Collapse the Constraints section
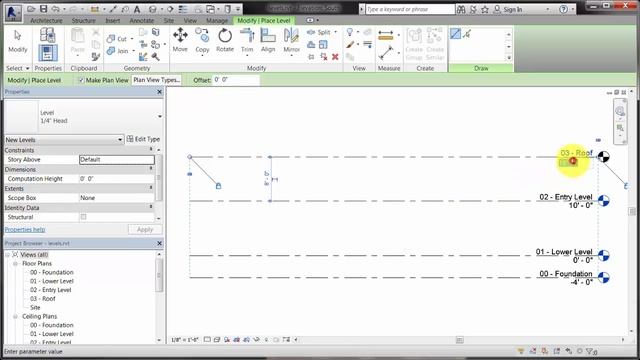This screenshot has height=360, width=640. click(151, 150)
